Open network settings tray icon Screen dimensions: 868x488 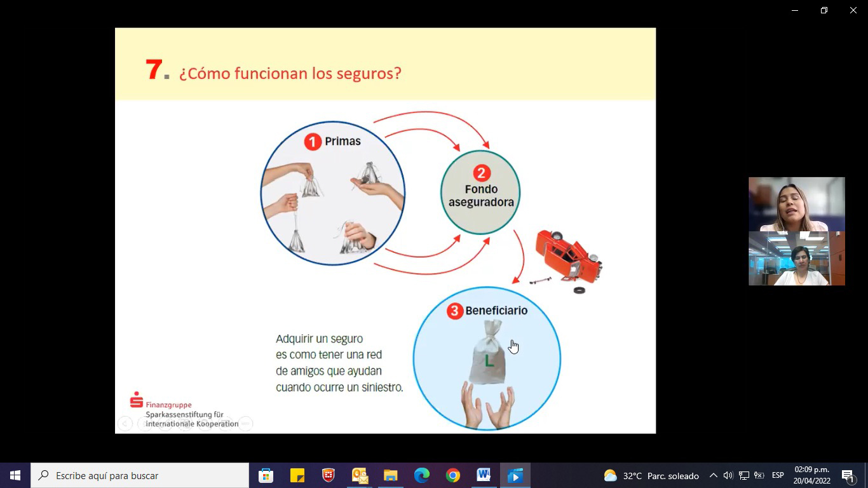click(744, 475)
